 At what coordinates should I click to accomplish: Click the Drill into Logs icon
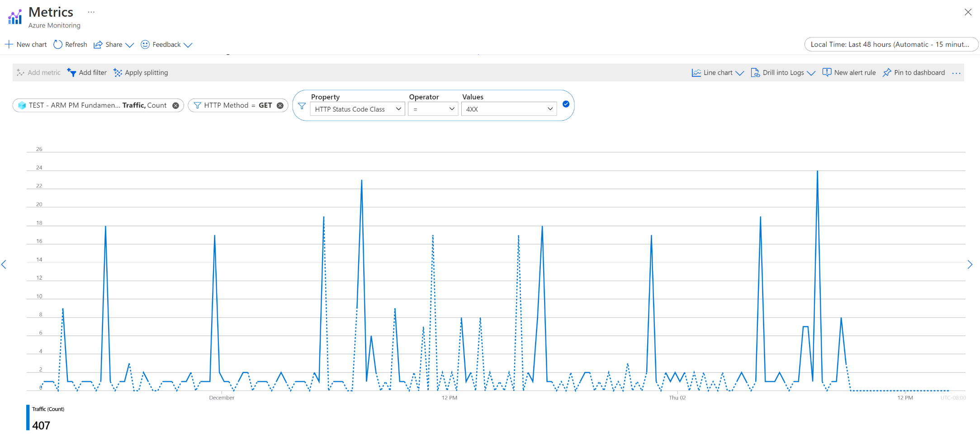[755, 72]
